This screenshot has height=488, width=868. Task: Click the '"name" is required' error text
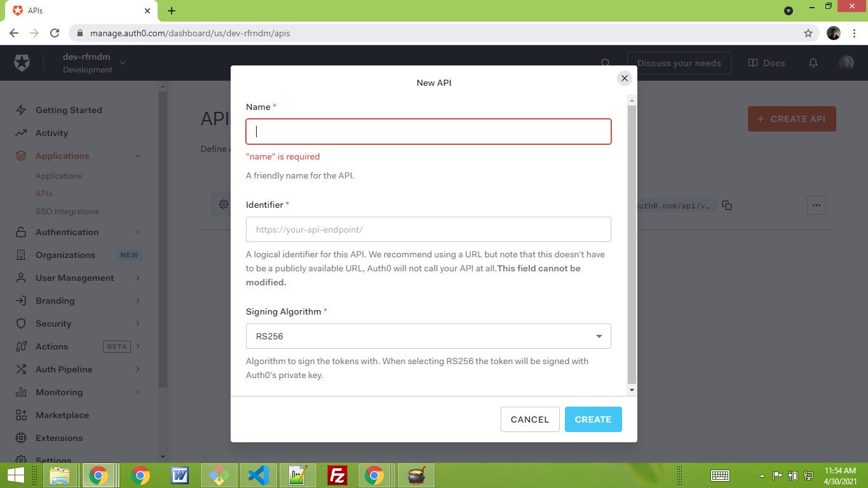pos(283,156)
